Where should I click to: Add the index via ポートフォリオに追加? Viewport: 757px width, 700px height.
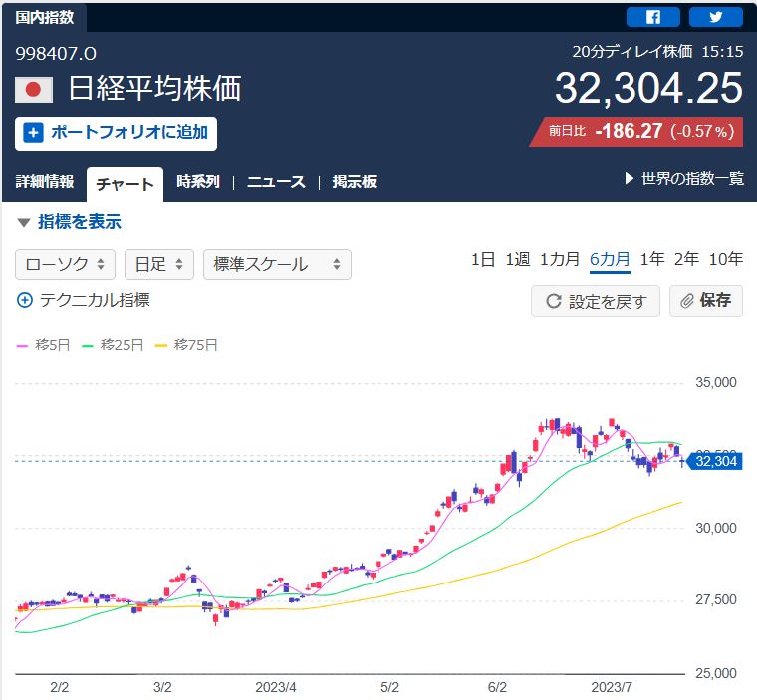tap(116, 133)
